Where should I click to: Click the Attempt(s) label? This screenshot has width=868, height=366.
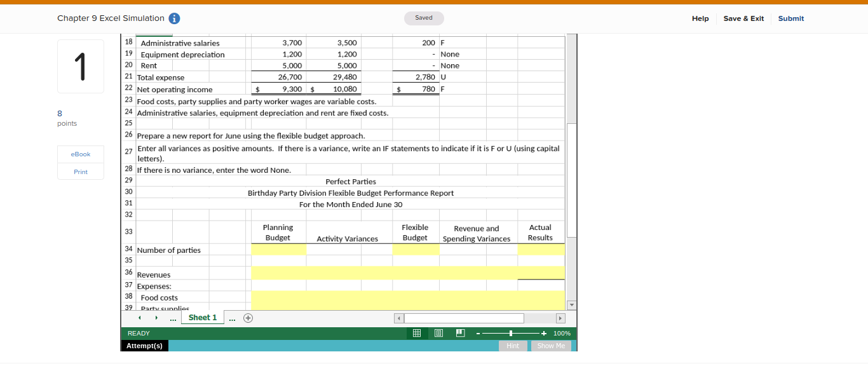(x=144, y=346)
